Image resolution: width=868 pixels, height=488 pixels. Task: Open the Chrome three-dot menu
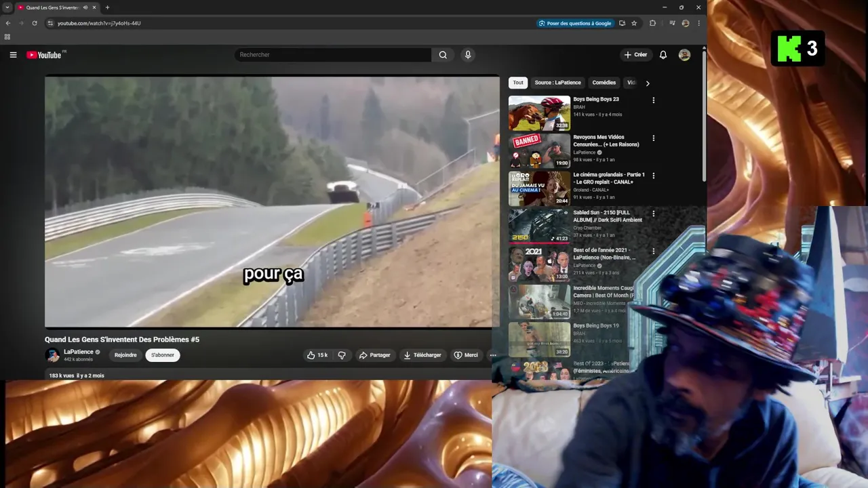pyautogui.click(x=698, y=23)
